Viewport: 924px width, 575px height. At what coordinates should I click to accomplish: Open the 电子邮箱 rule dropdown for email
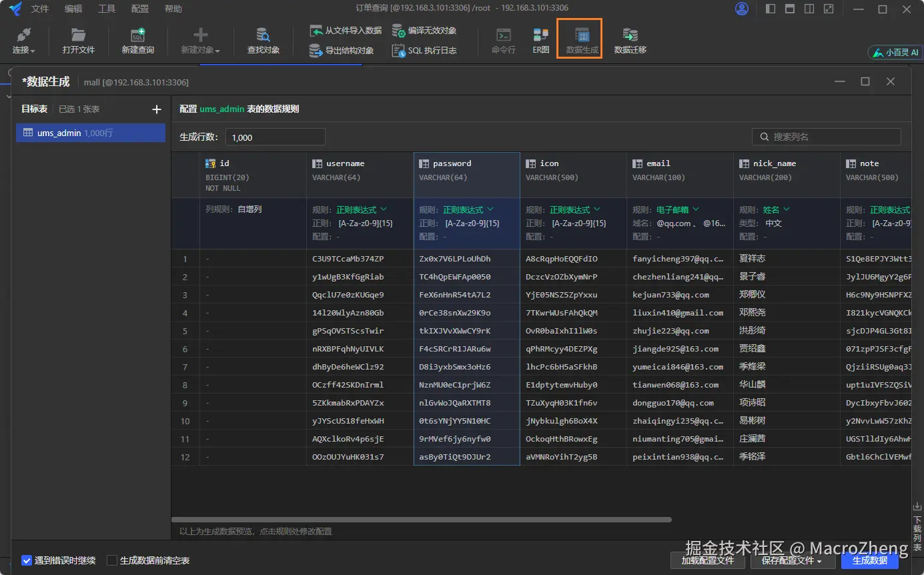pyautogui.click(x=677, y=209)
